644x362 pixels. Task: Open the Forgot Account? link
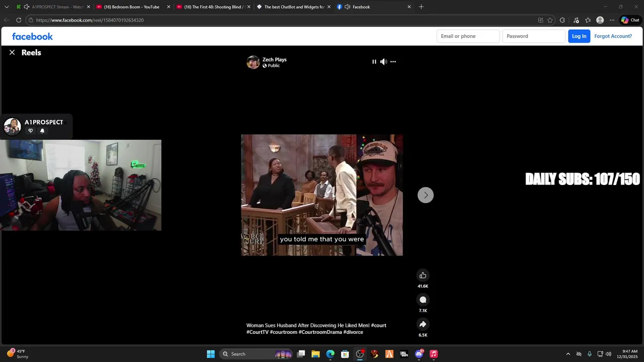click(613, 36)
